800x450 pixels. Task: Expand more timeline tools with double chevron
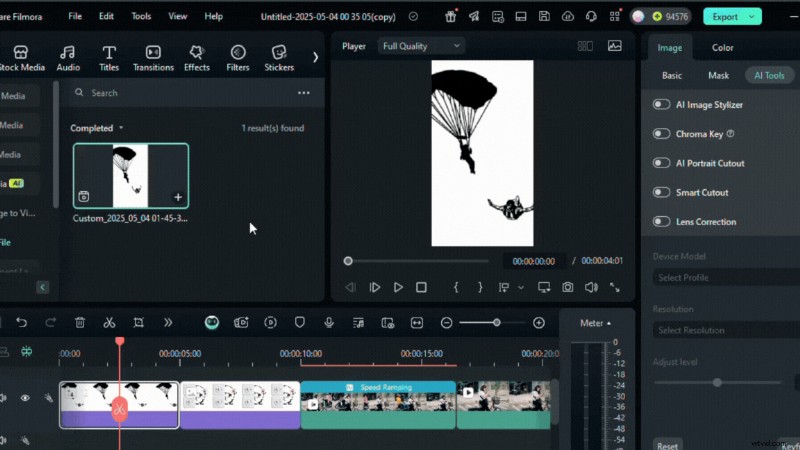(x=167, y=322)
